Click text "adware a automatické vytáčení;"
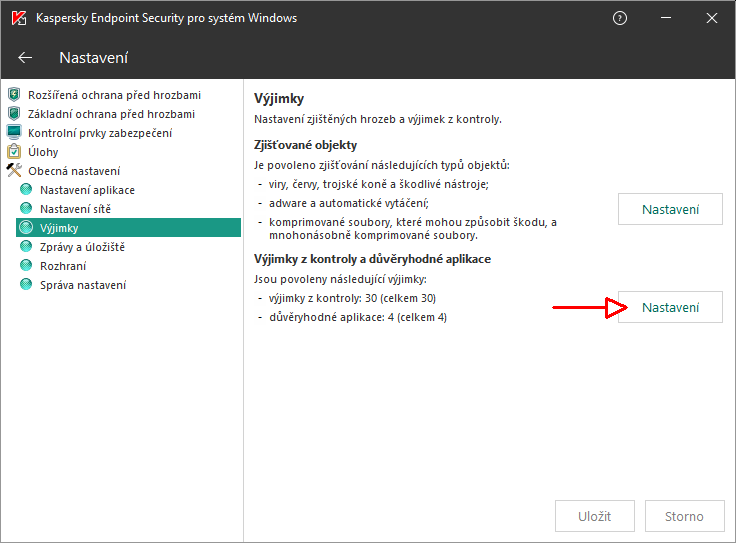 (349, 203)
